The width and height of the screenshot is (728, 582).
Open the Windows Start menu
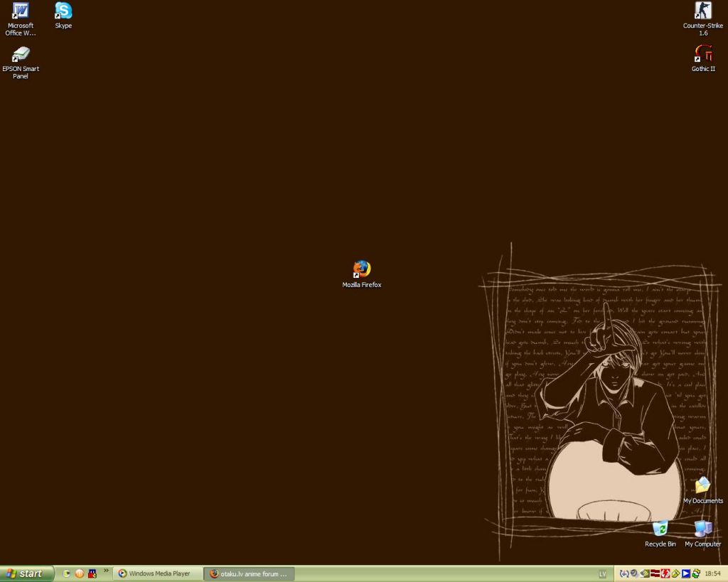[x=27, y=573]
